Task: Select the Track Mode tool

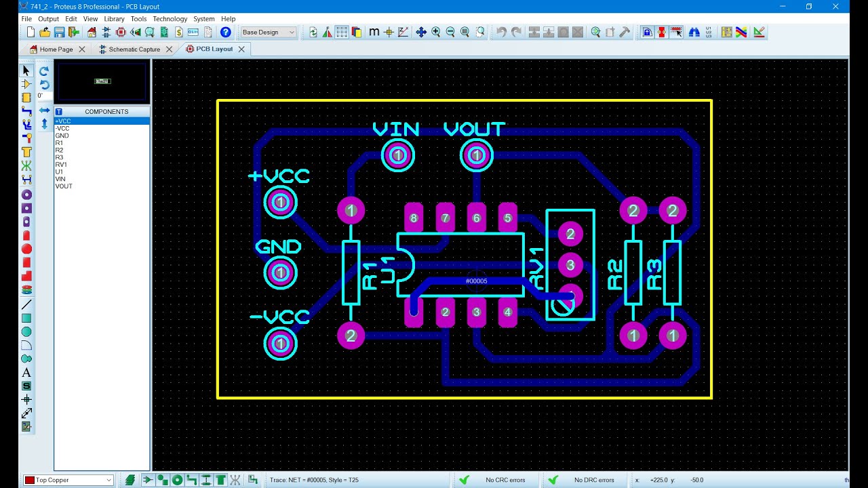Action: tap(26, 111)
